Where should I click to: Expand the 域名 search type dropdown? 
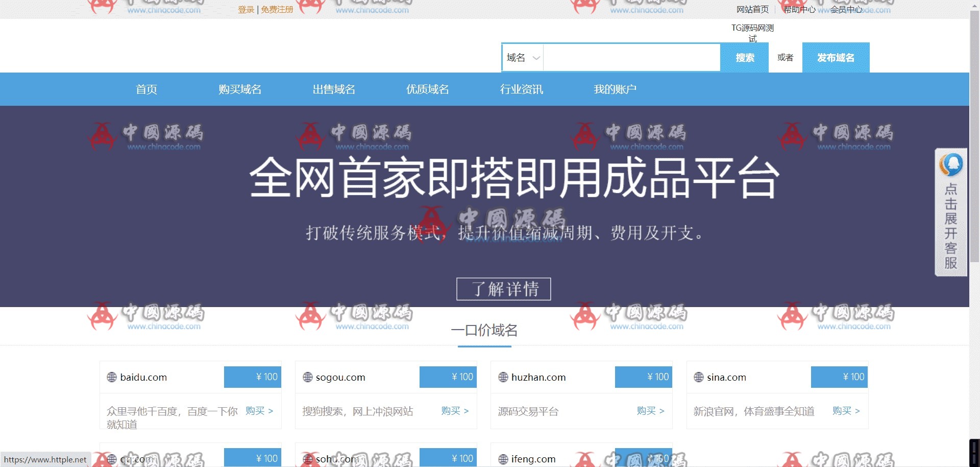[x=523, y=58]
